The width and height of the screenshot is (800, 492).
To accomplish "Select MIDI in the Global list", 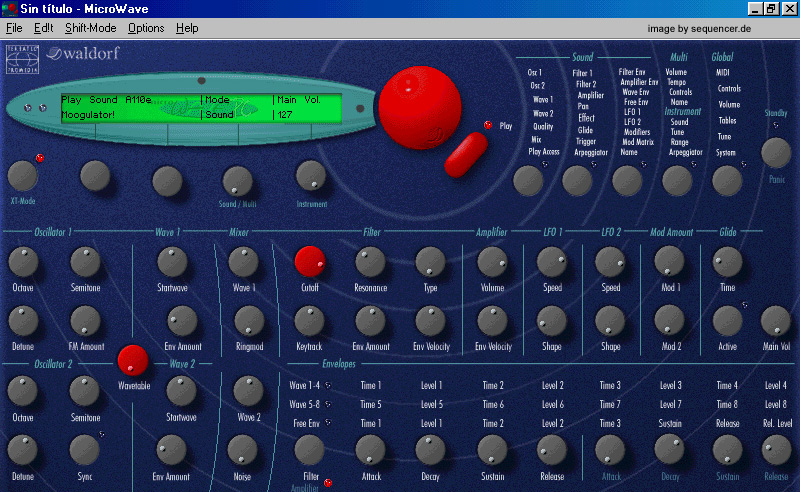I will click(x=722, y=72).
